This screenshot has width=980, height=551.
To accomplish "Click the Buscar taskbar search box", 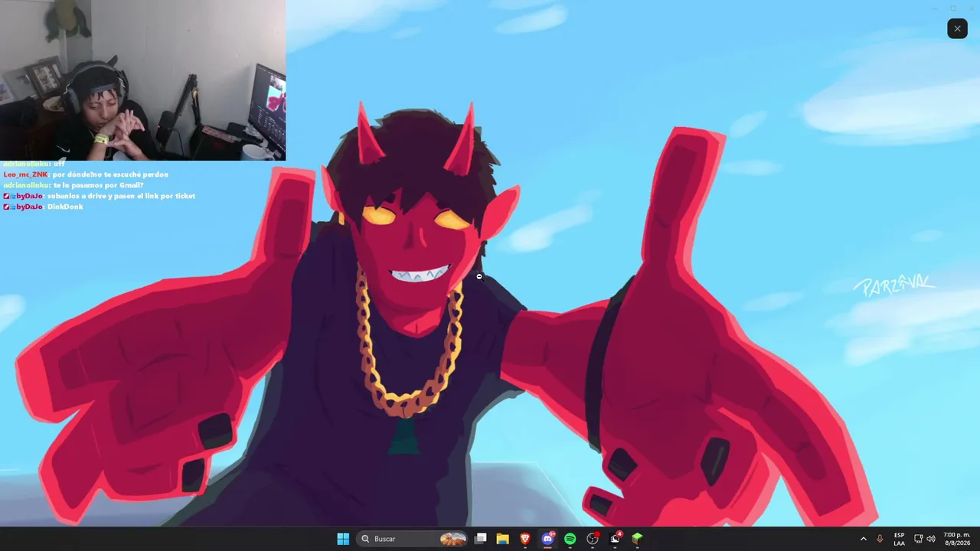I will pyautogui.click(x=413, y=539).
